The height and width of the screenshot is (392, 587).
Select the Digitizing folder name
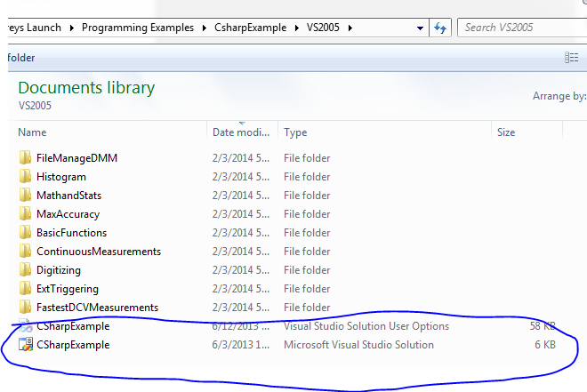pos(59,270)
